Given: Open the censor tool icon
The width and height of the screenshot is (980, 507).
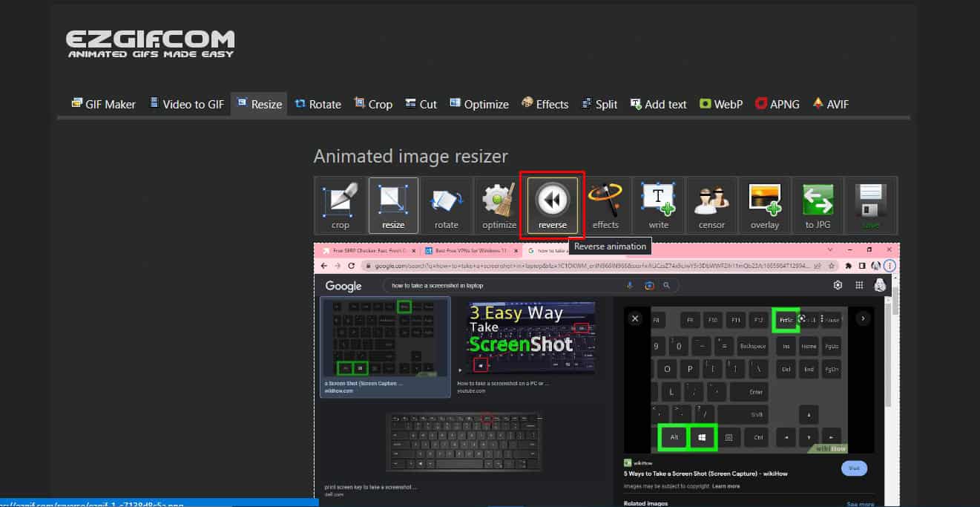Looking at the screenshot, I should (711, 206).
